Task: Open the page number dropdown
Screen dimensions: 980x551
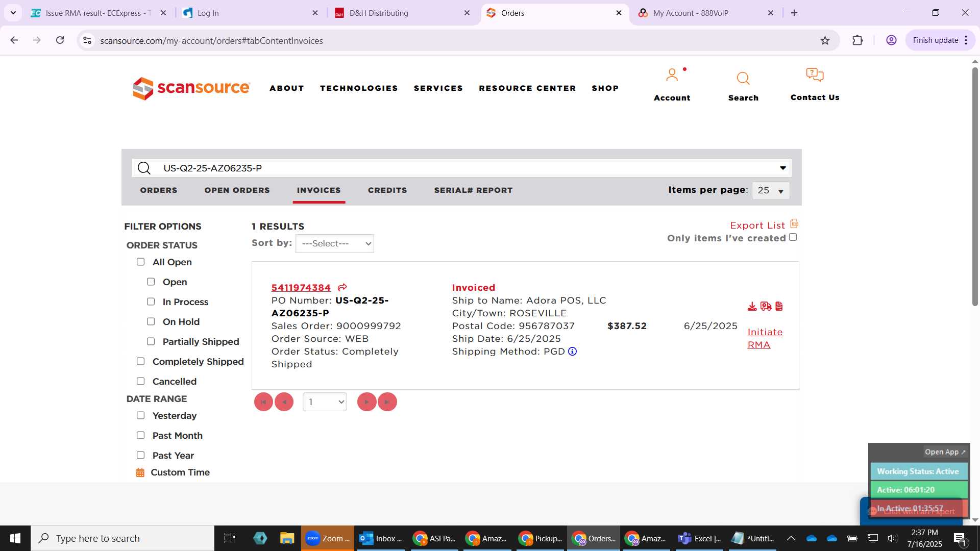Action: 325,402
